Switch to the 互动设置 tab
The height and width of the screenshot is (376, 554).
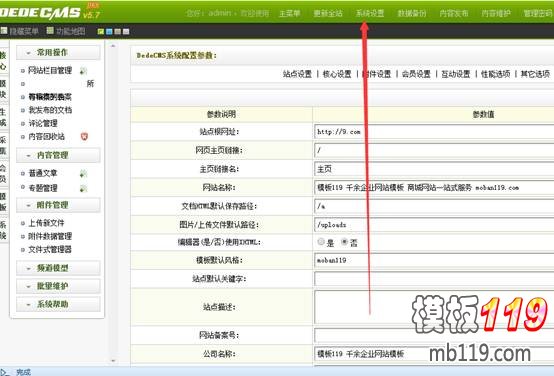456,74
